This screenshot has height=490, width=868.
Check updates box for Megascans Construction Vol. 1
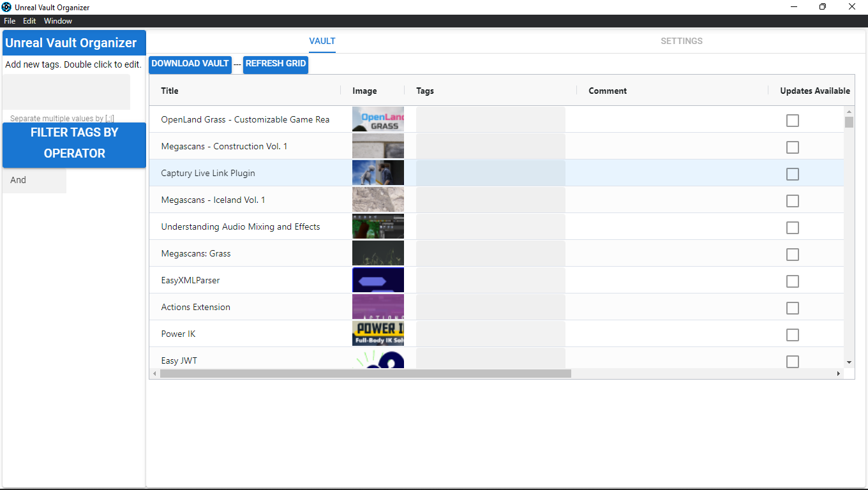tap(793, 147)
